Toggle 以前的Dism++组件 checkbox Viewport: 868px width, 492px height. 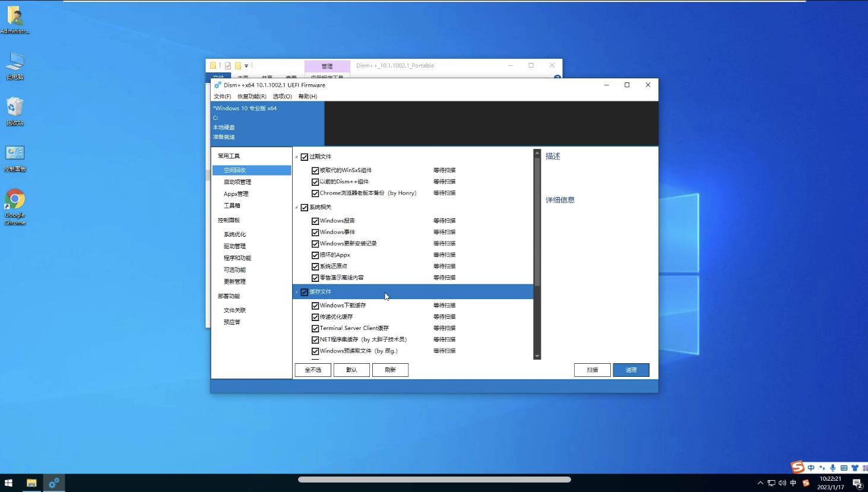(315, 182)
